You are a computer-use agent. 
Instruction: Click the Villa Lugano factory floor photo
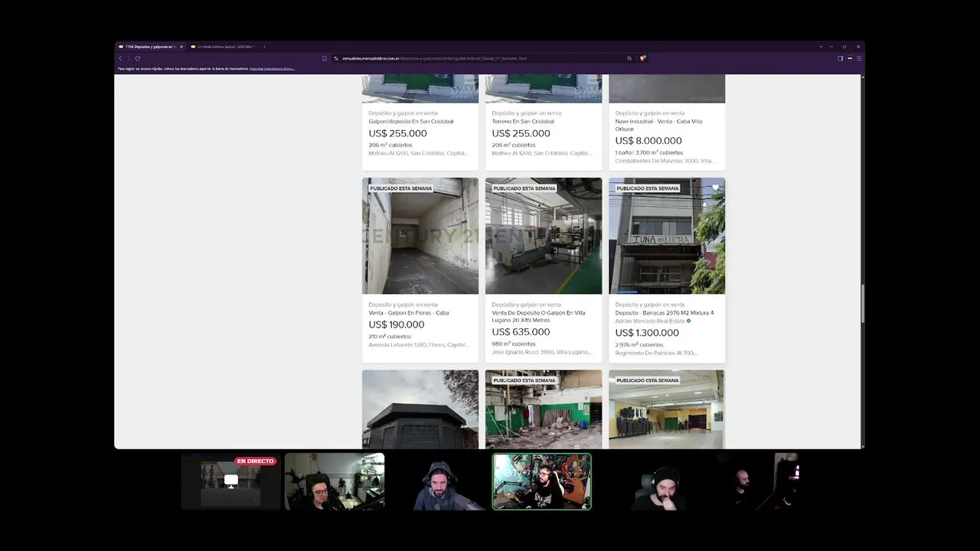point(544,236)
